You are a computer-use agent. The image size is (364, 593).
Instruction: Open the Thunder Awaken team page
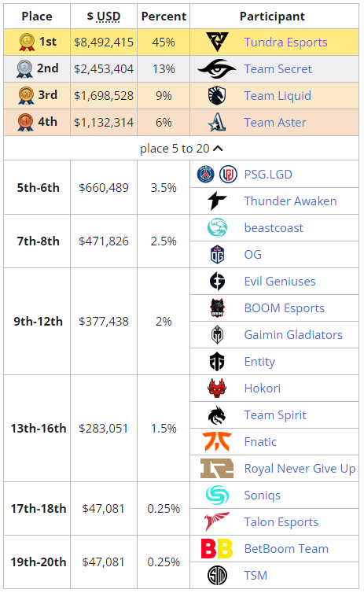coord(290,201)
